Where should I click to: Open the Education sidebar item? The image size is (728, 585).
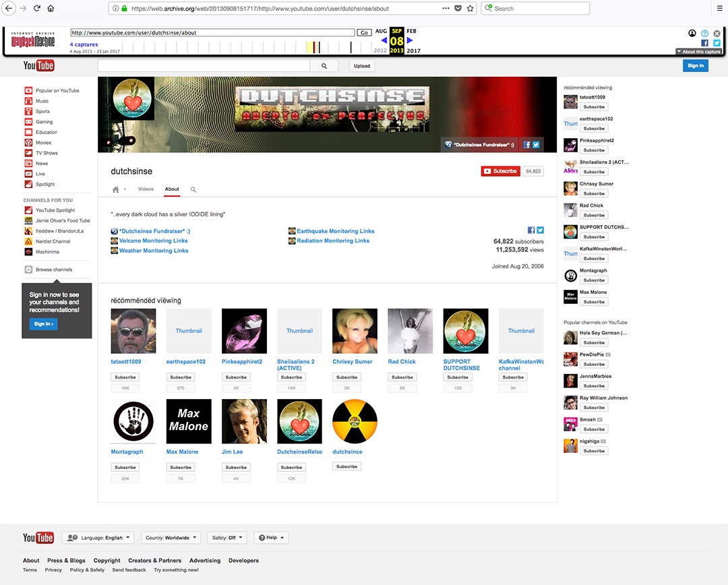pos(47,132)
